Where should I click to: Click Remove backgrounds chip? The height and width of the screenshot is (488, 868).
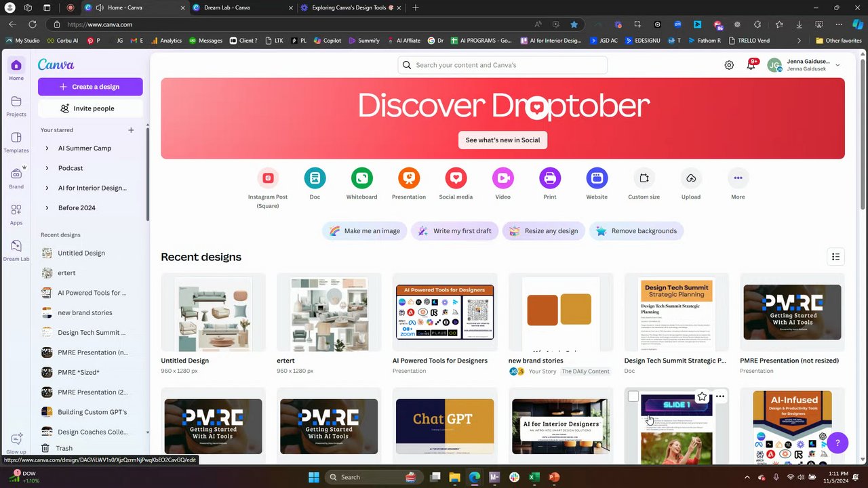coord(637,231)
